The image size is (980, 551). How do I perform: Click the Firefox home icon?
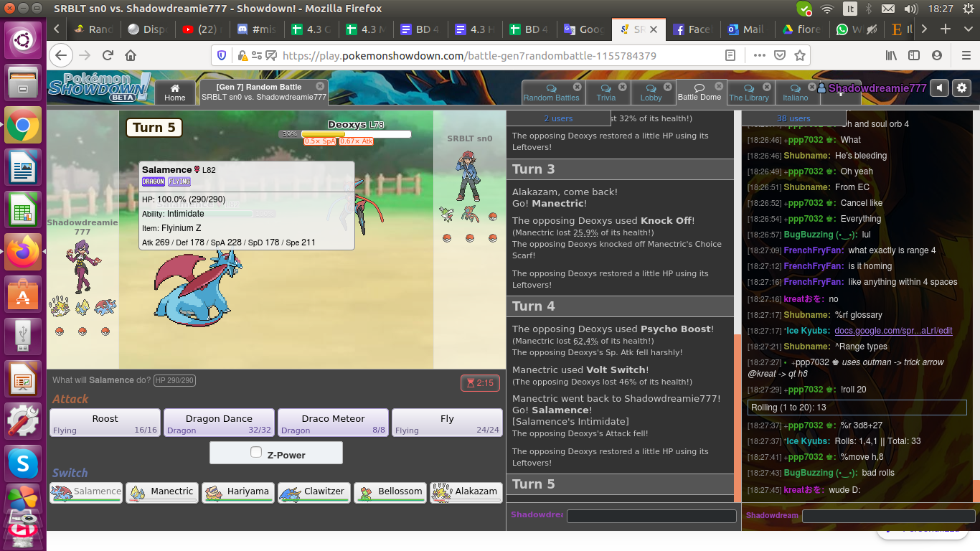131,55
